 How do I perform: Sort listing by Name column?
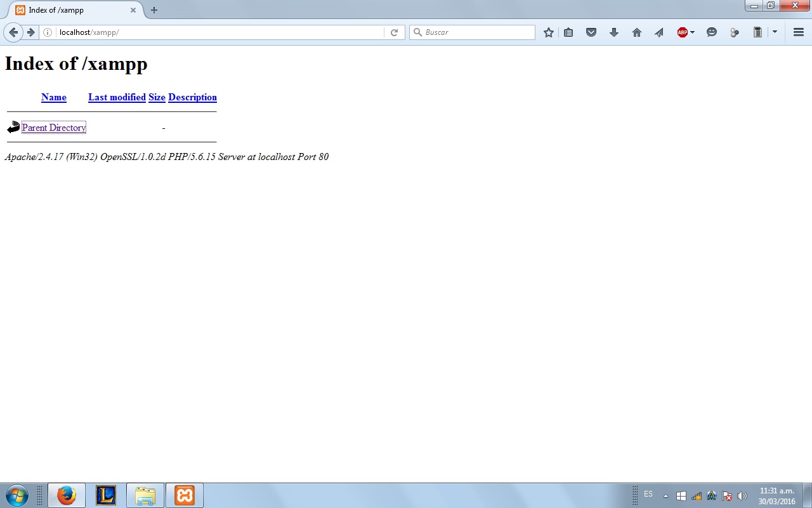coord(54,97)
